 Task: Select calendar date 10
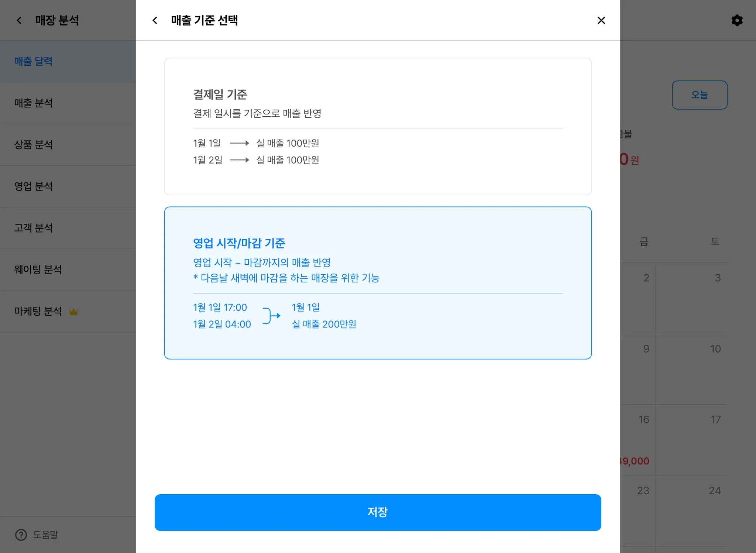pyautogui.click(x=715, y=349)
